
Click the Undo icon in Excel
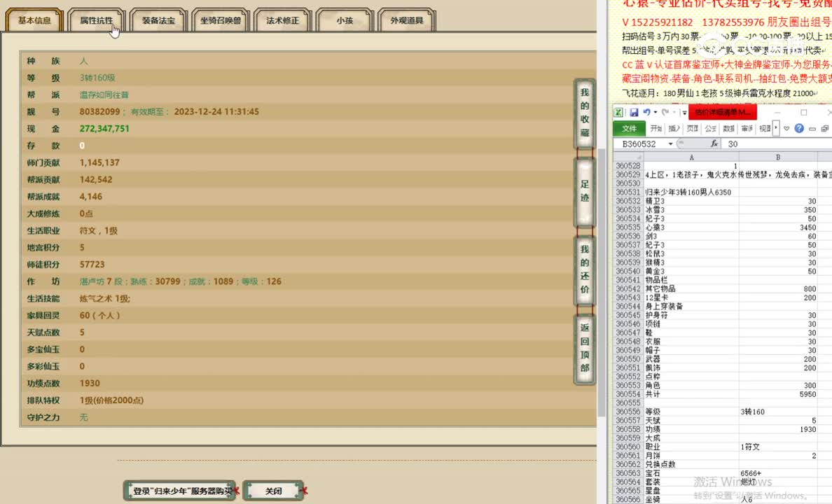point(647,113)
